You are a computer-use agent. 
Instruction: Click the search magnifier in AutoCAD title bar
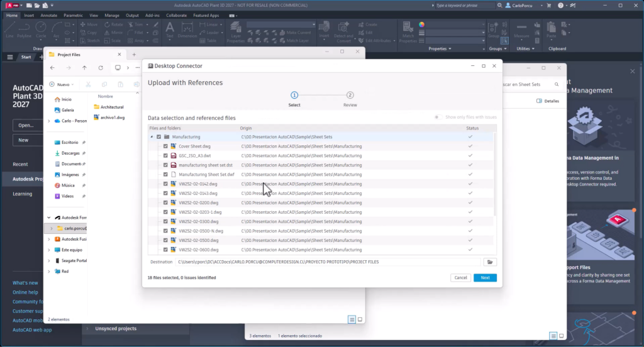500,5
